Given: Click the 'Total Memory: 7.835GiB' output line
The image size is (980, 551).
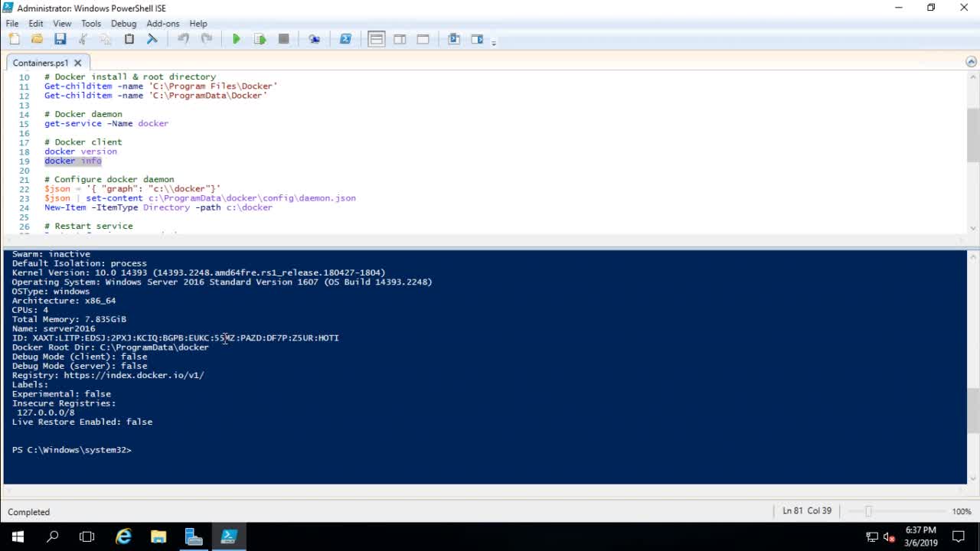Looking at the screenshot, I should 69,319.
